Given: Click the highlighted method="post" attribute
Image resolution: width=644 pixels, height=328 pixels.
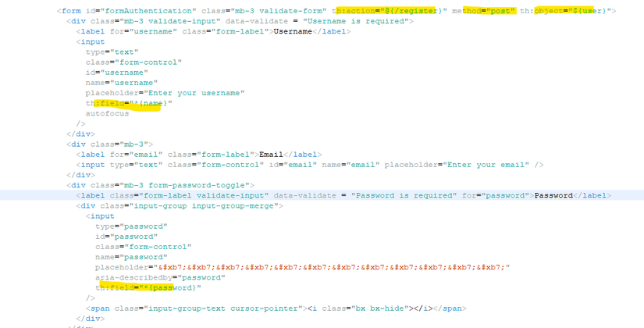Looking at the screenshot, I should click(483, 11).
